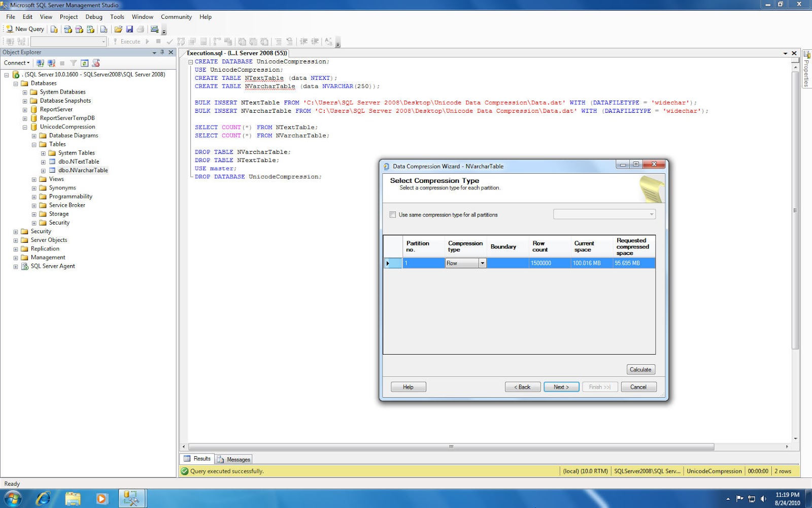This screenshot has width=812, height=508.
Task: Start an Analysis Services MDX Query
Action: 68,29
